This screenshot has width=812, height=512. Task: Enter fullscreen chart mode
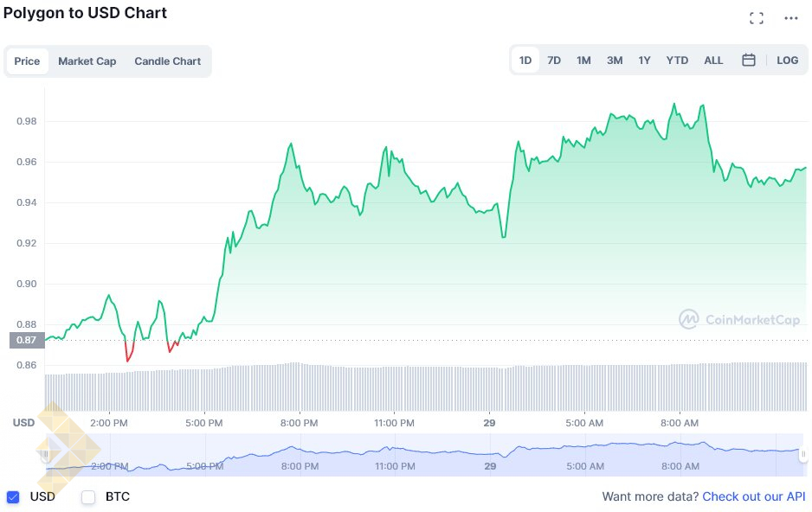(756, 18)
